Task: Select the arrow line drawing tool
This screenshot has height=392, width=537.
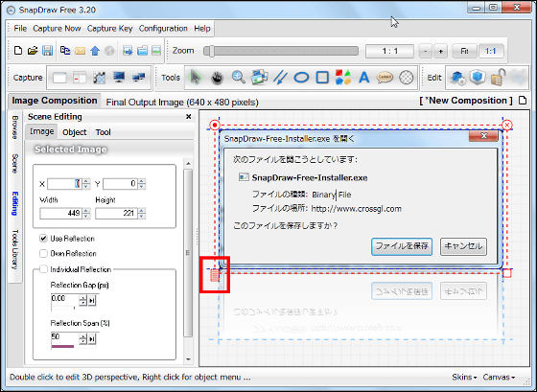Action: (280, 78)
